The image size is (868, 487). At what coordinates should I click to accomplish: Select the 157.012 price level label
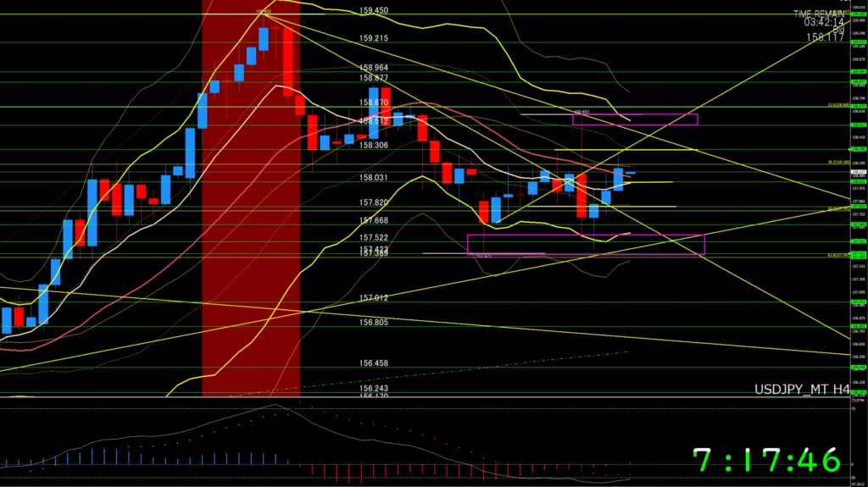click(374, 298)
